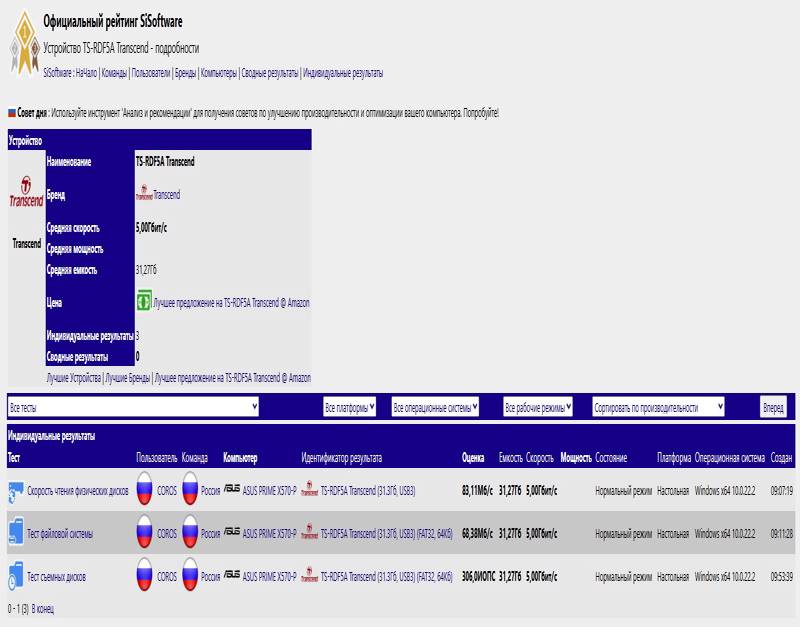Open 'Бренды' in the top navigation
The height and width of the screenshot is (627, 800).
185,73
